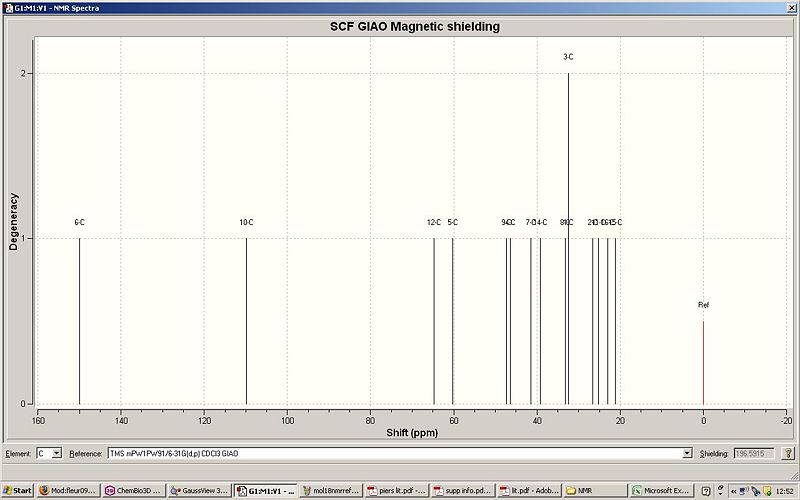Switch to ChemBio3D taskbar button

pyautogui.click(x=133, y=491)
